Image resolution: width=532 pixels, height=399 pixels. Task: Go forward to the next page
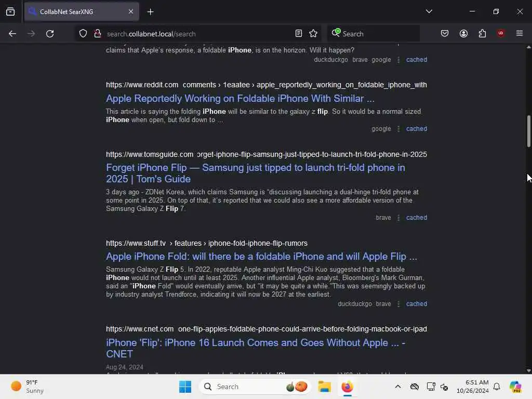[31, 34]
